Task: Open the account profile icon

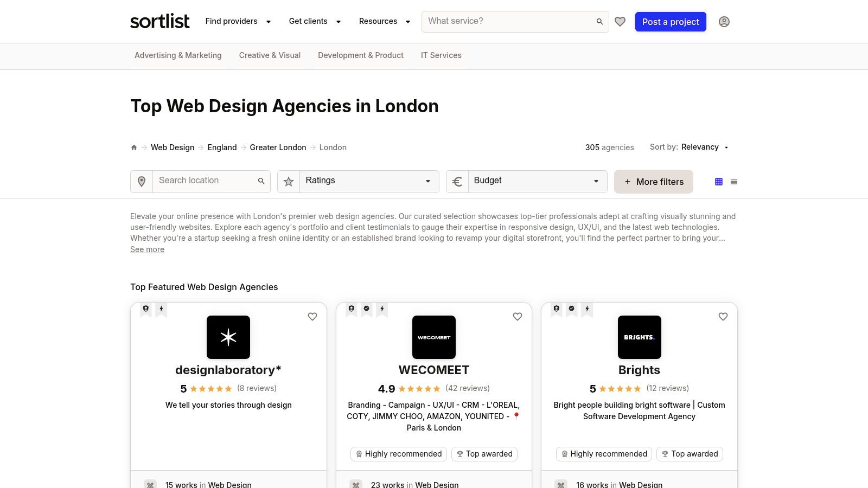Action: click(x=724, y=22)
